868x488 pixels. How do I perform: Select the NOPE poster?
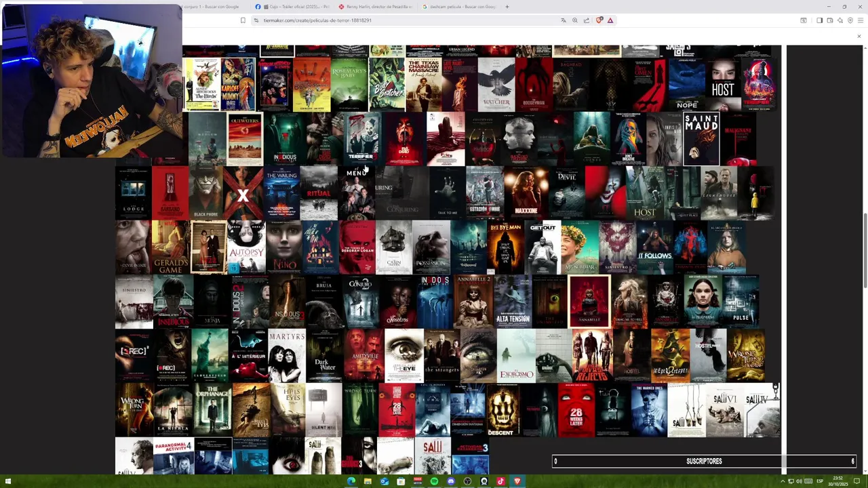point(686,84)
